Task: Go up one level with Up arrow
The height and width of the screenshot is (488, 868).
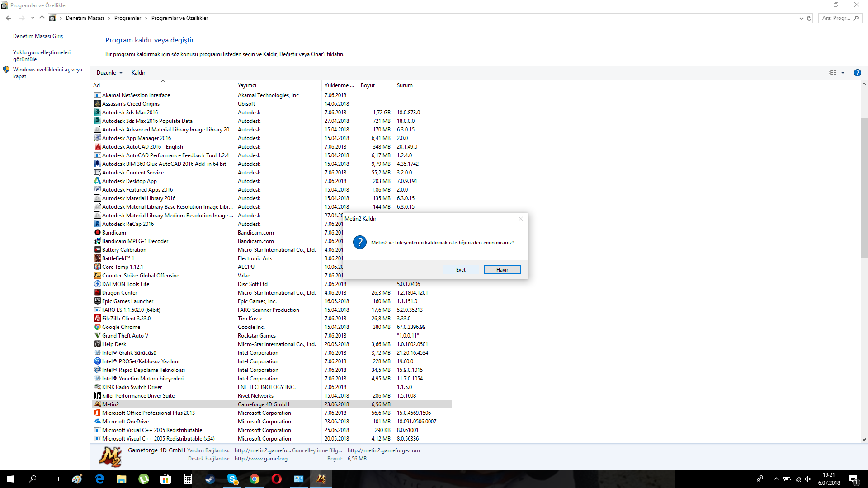Action: click(42, 18)
